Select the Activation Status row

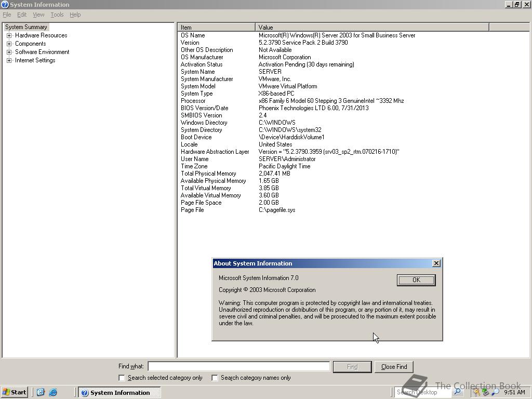(202, 64)
